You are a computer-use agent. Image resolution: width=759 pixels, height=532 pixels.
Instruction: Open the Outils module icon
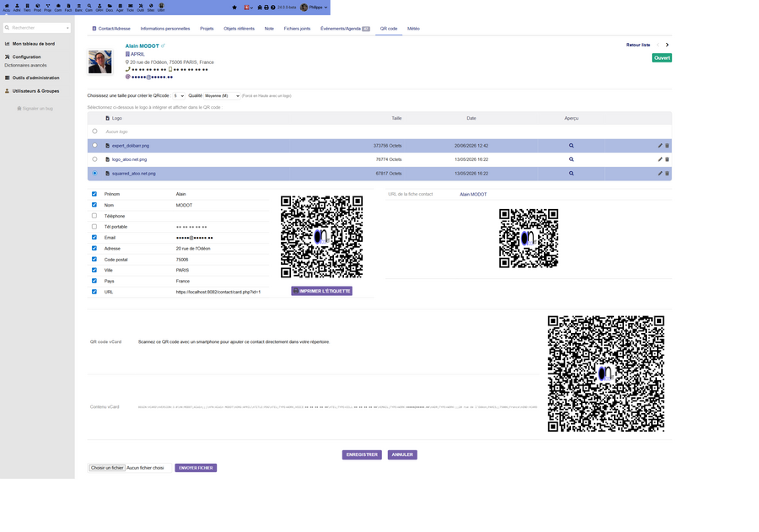point(140,8)
